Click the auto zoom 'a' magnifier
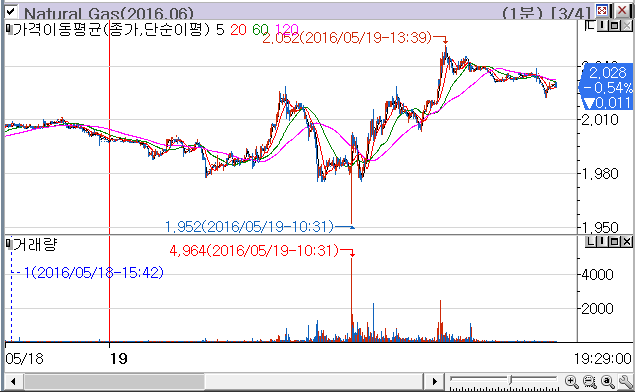Image resolution: width=635 pixels, height=392 pixels. [608, 381]
